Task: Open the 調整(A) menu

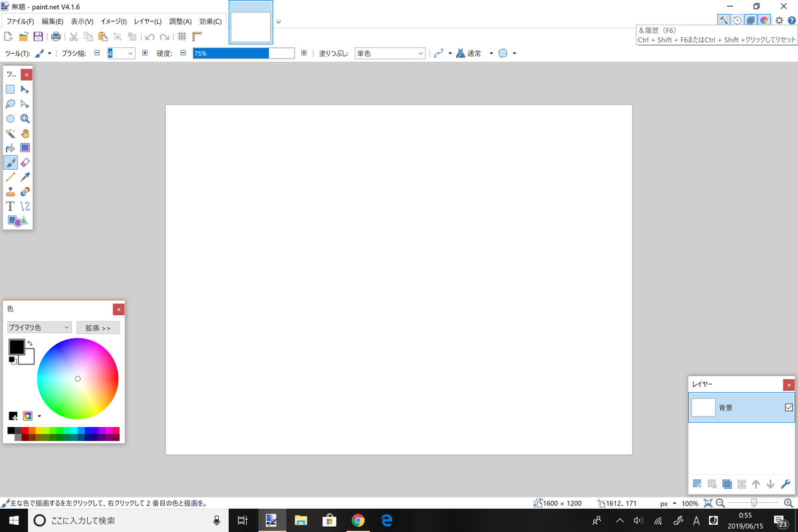Action: (181, 21)
